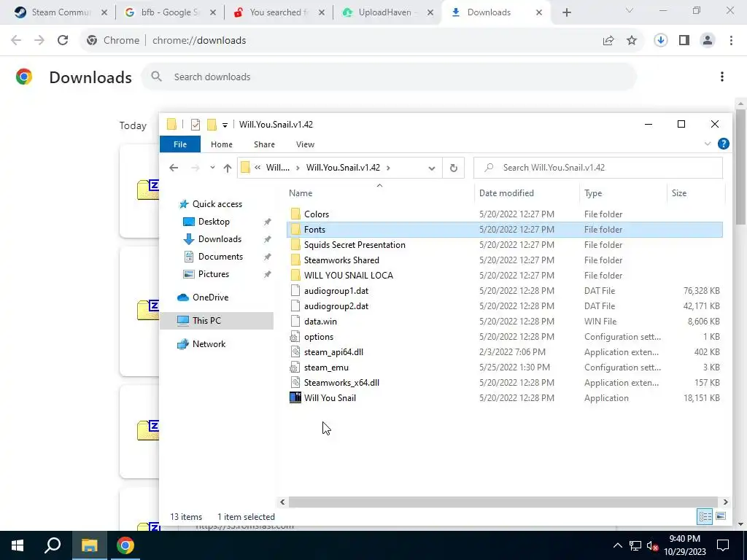The image size is (747, 560).
Task: Expand breadcrumb chevron after Will.You.Snail.v1.42
Action: 388,168
